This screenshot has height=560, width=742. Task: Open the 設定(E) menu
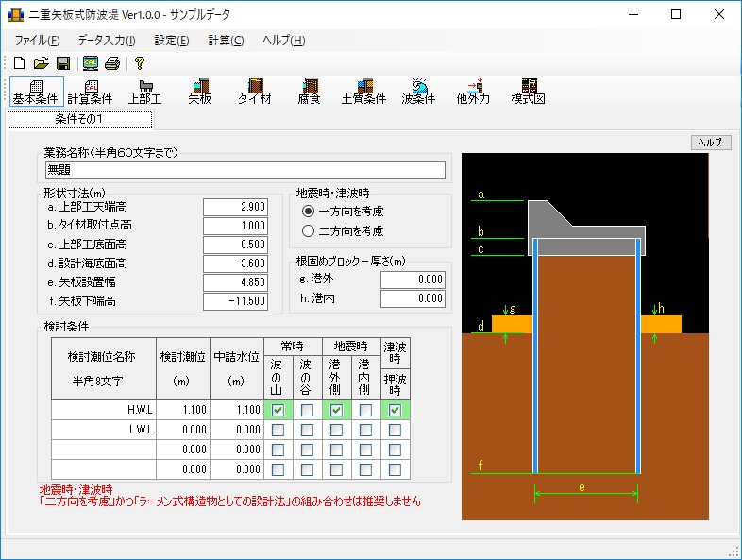point(172,41)
